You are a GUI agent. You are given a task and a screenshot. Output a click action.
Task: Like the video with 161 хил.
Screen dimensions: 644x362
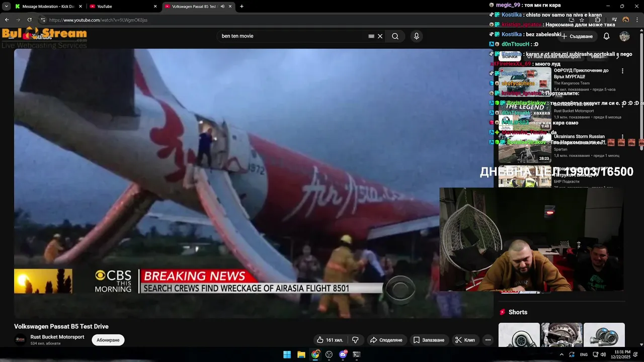click(330, 340)
